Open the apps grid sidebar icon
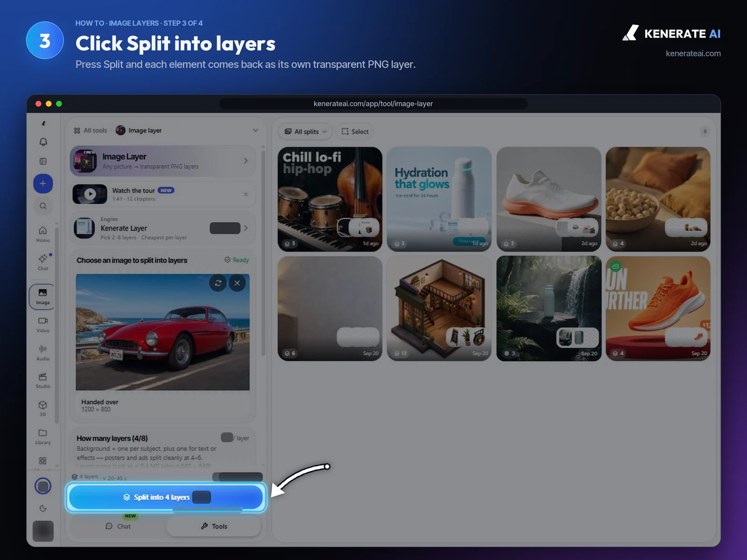The image size is (747, 560). pyautogui.click(x=43, y=461)
